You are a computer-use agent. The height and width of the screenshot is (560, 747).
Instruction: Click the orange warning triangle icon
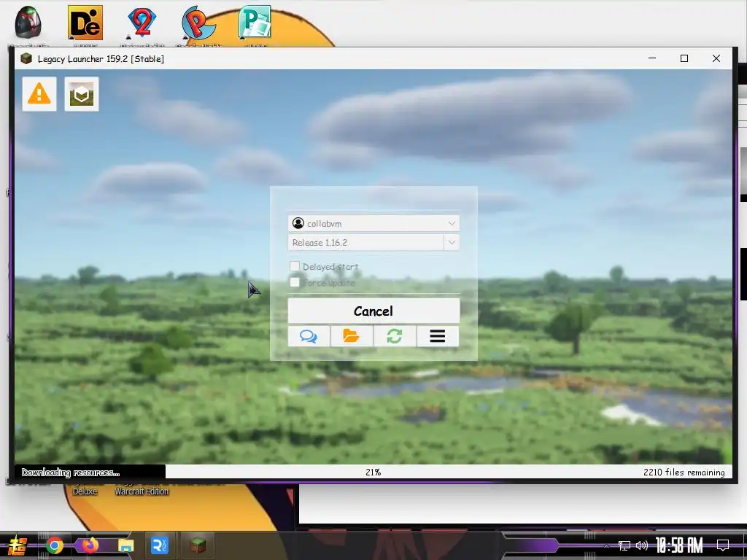pos(39,94)
